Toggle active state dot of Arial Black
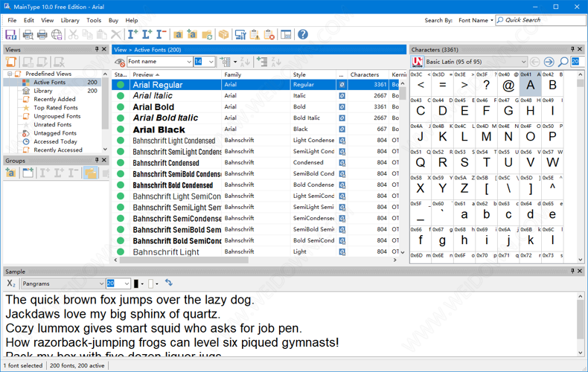Viewport: 588px width, 372px height. [x=121, y=129]
